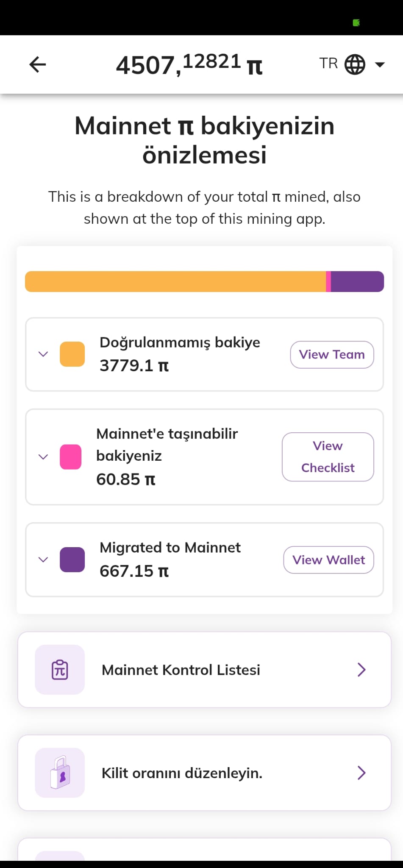Open View Wallet button
403x868 pixels.
[x=328, y=560]
